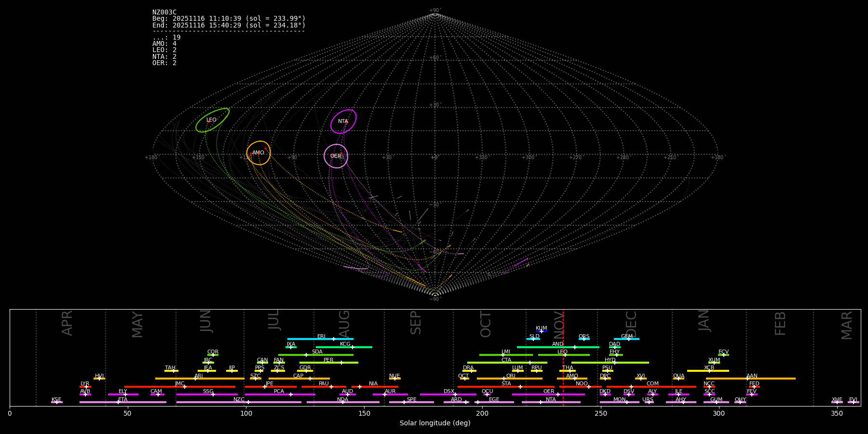Click the HYD shower activity bar

click(610, 363)
